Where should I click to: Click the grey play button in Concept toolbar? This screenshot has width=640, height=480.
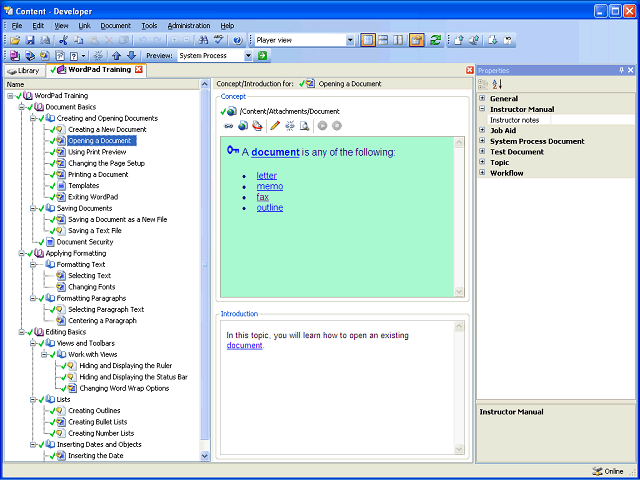322,126
